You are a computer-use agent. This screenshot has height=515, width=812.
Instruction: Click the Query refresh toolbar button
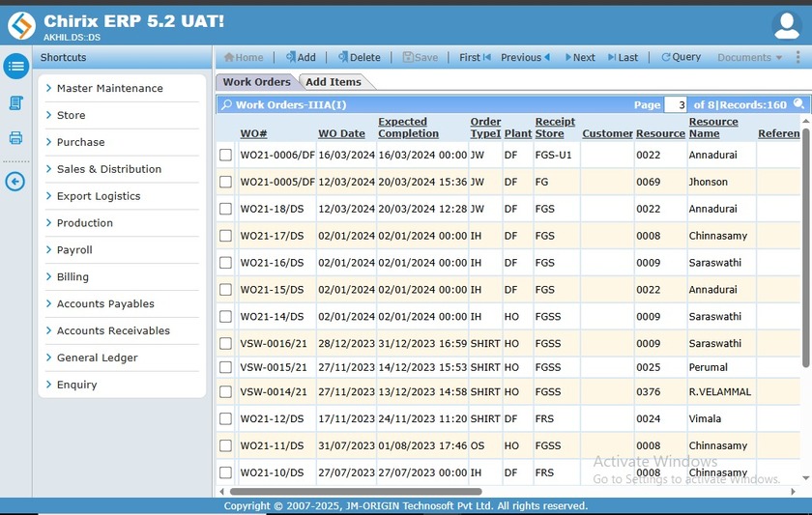tap(681, 58)
